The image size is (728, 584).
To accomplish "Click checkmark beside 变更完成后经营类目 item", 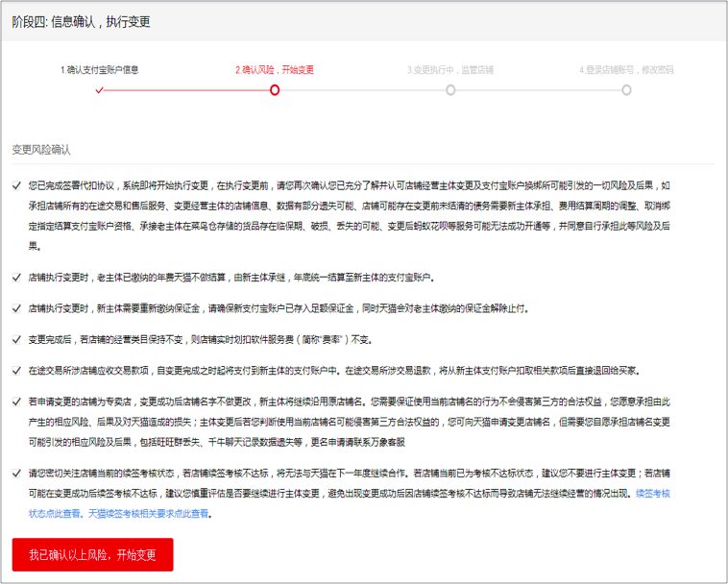I will (16, 339).
